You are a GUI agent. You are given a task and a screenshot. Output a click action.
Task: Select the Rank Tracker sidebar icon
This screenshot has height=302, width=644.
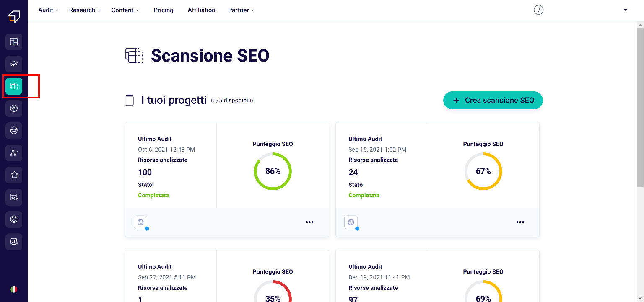pyautogui.click(x=14, y=130)
